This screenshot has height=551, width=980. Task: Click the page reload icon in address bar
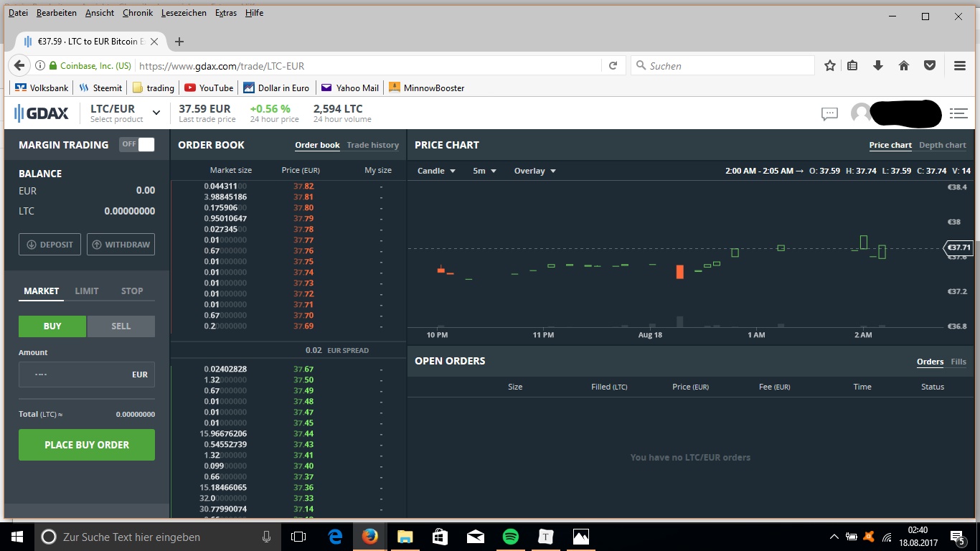tap(613, 65)
